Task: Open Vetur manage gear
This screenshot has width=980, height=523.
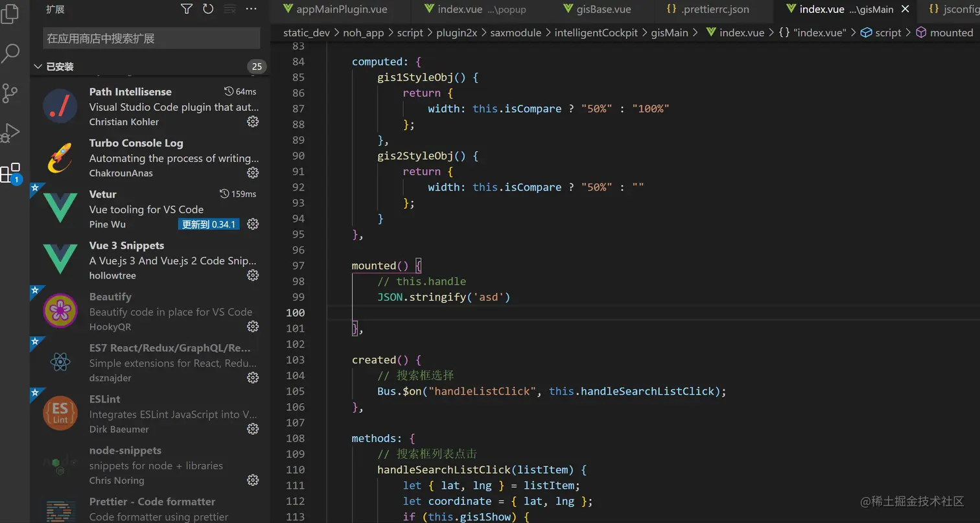Action: (253, 224)
